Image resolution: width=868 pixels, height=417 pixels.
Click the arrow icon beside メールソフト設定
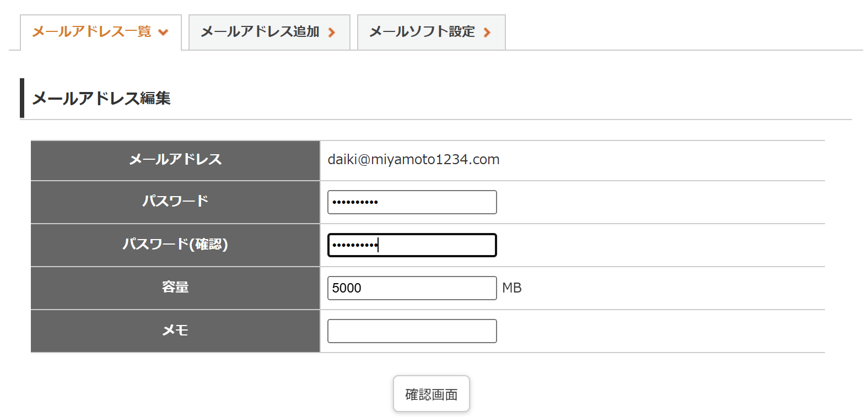tap(487, 33)
